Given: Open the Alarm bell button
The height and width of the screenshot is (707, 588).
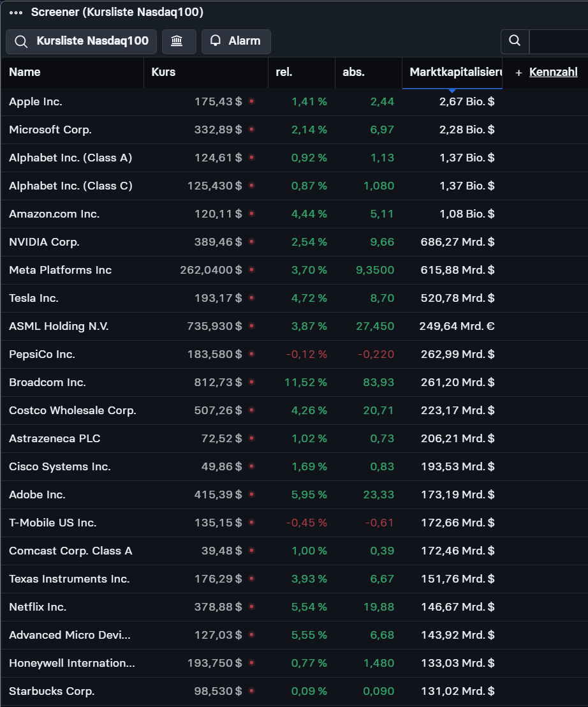Looking at the screenshot, I should click(x=236, y=41).
